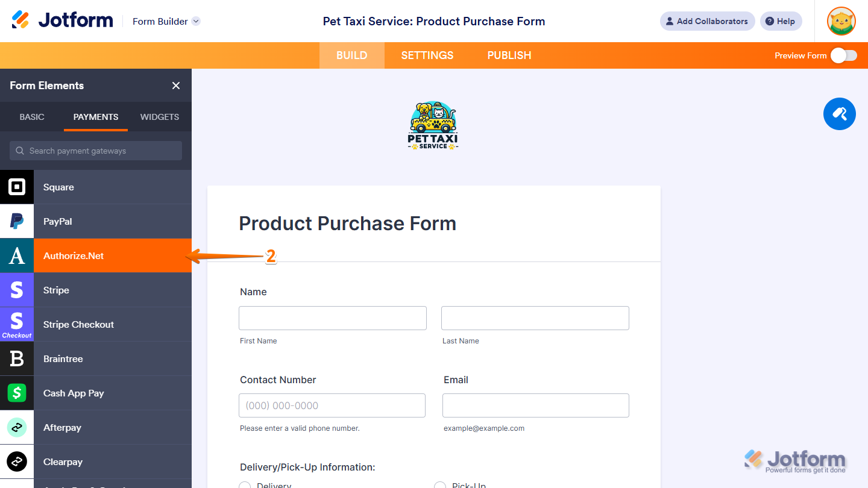Choose the Braintree gateway icon

pyautogui.click(x=17, y=359)
